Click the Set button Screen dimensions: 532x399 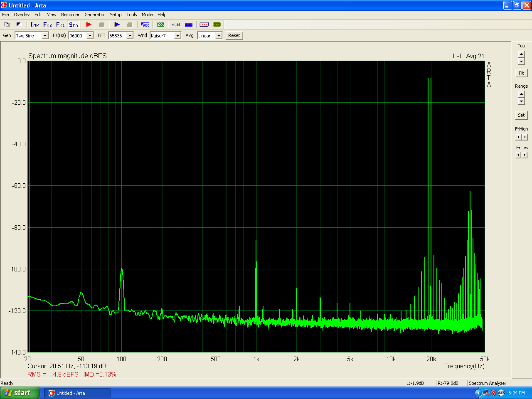[x=521, y=115]
